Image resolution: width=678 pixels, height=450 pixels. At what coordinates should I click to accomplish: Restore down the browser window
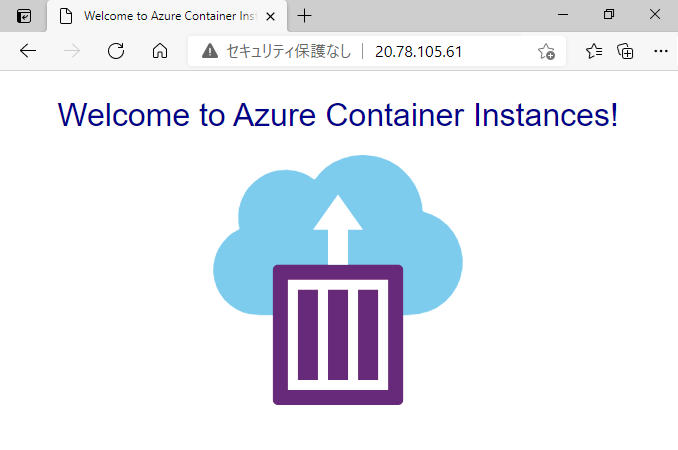(609, 14)
